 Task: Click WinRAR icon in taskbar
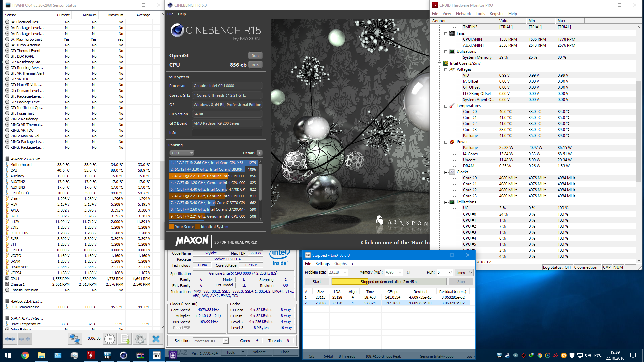(140, 355)
